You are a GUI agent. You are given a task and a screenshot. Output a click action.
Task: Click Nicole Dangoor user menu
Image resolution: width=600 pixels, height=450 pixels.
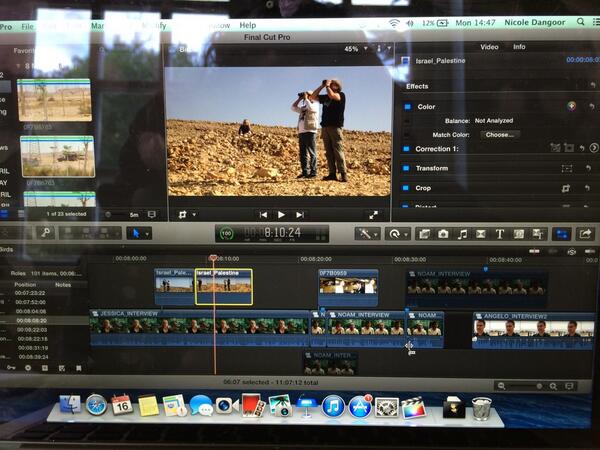[x=535, y=23]
